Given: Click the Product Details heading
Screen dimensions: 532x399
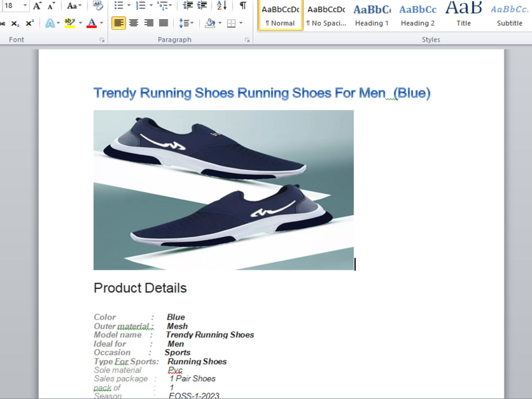Looking at the screenshot, I should point(140,288).
